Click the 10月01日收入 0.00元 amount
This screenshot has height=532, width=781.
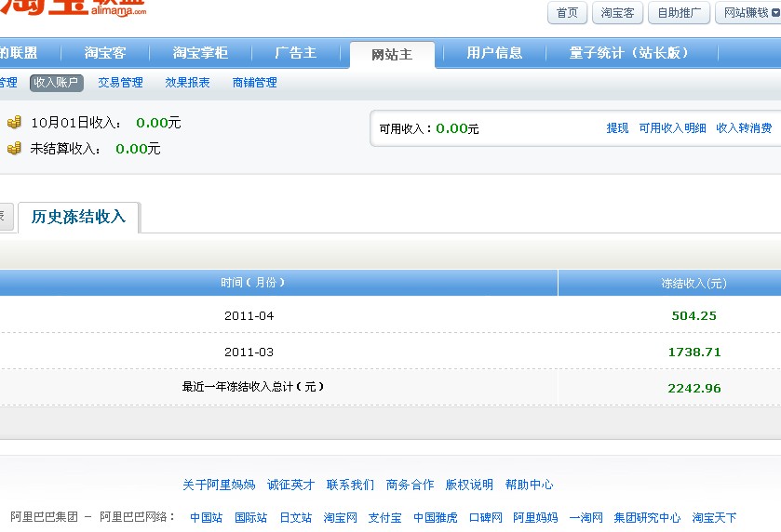pyautogui.click(x=158, y=123)
